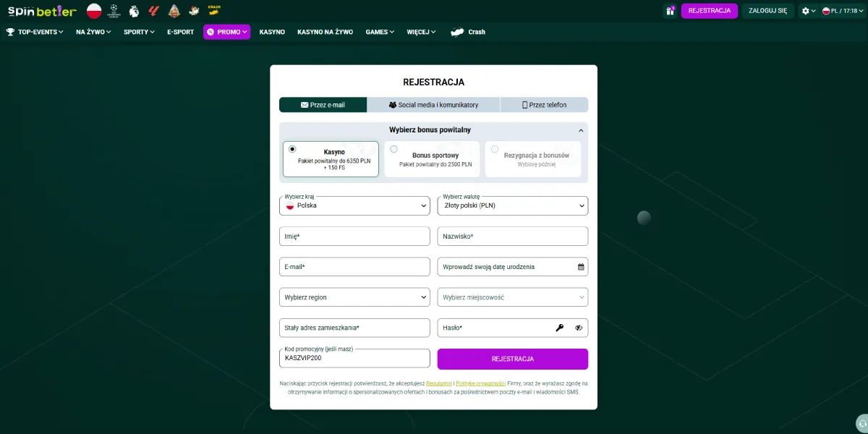The image size is (868, 434).
Task: Go to KASYNO NA ŻYWO section
Action: 325,32
